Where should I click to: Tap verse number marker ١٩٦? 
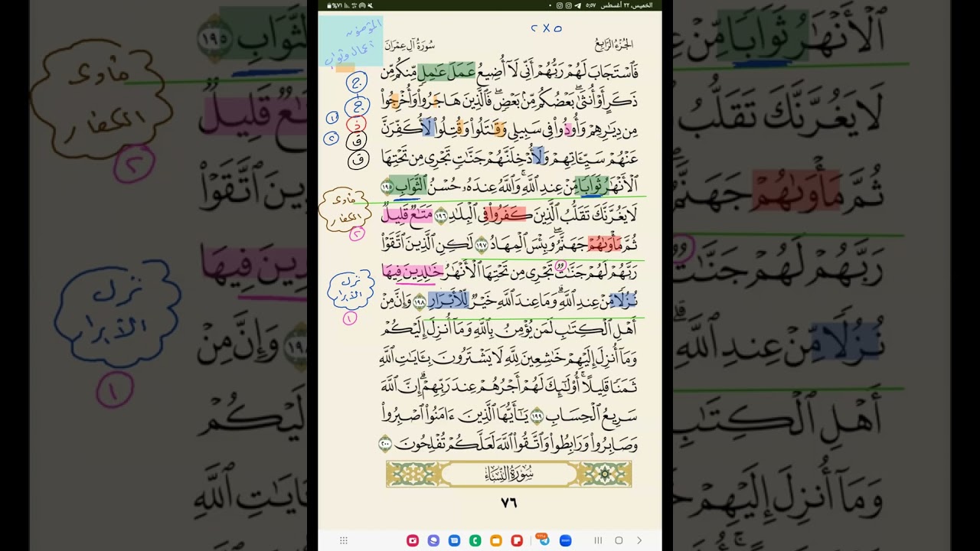tap(441, 216)
